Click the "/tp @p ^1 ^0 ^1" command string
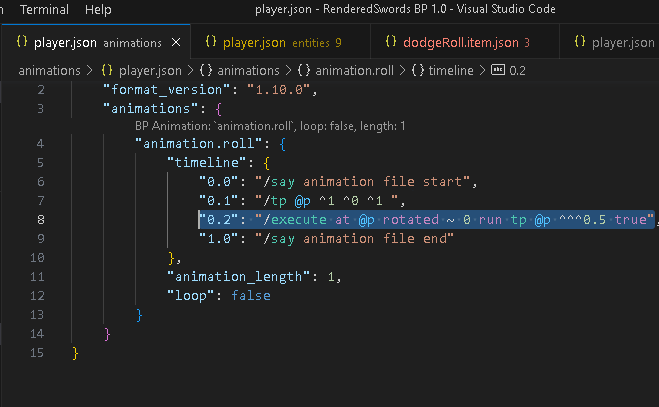The height and width of the screenshot is (407, 659). pyautogui.click(x=326, y=201)
